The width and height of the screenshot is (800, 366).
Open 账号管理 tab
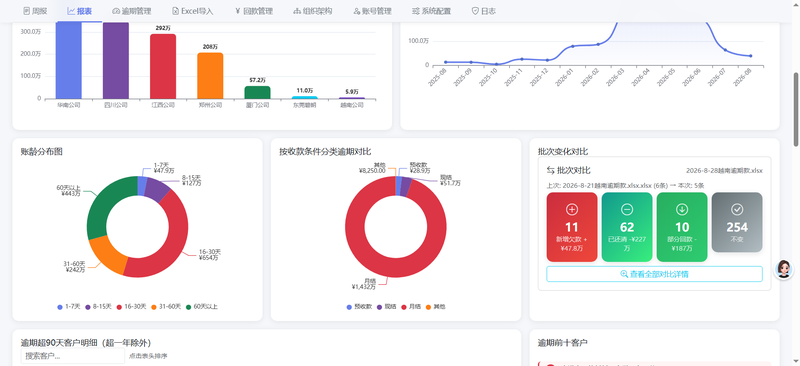(372, 11)
